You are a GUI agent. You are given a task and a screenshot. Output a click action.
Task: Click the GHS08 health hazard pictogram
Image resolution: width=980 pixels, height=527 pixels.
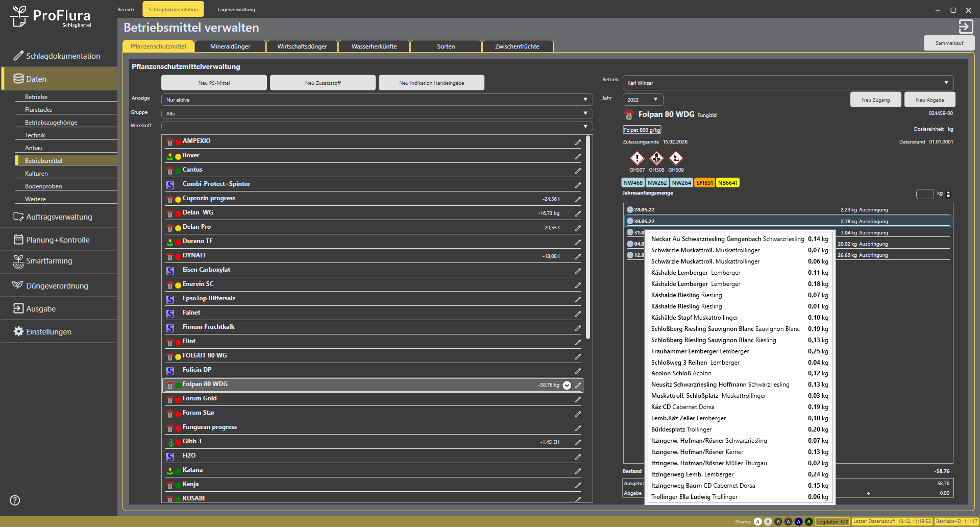click(x=656, y=159)
